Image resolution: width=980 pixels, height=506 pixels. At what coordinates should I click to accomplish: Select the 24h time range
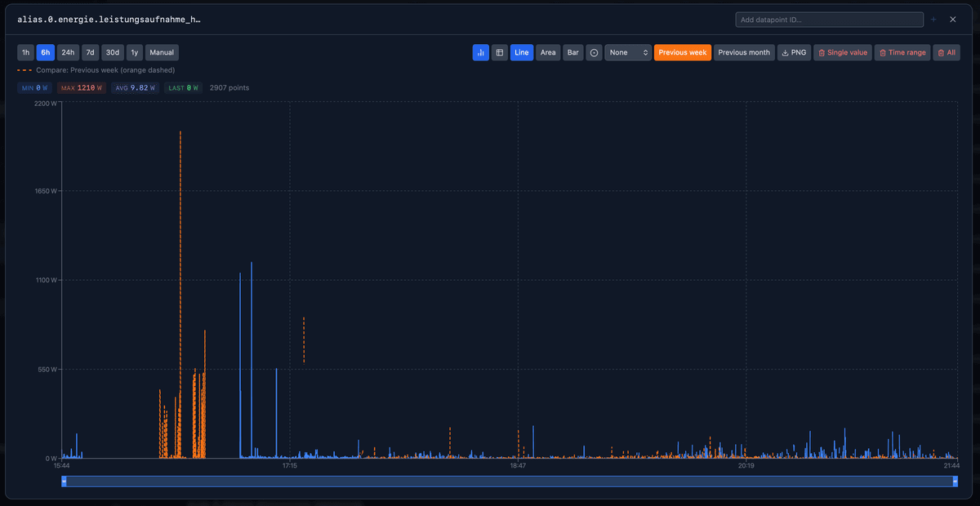coord(69,52)
